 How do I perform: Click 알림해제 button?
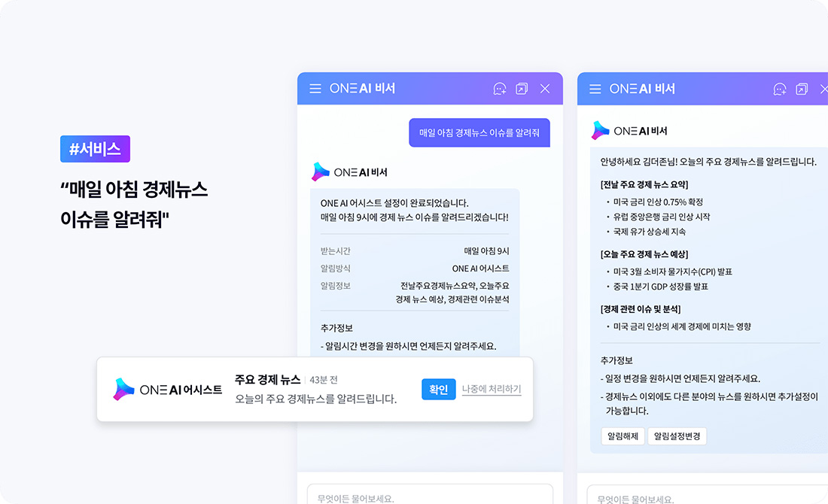(623, 436)
